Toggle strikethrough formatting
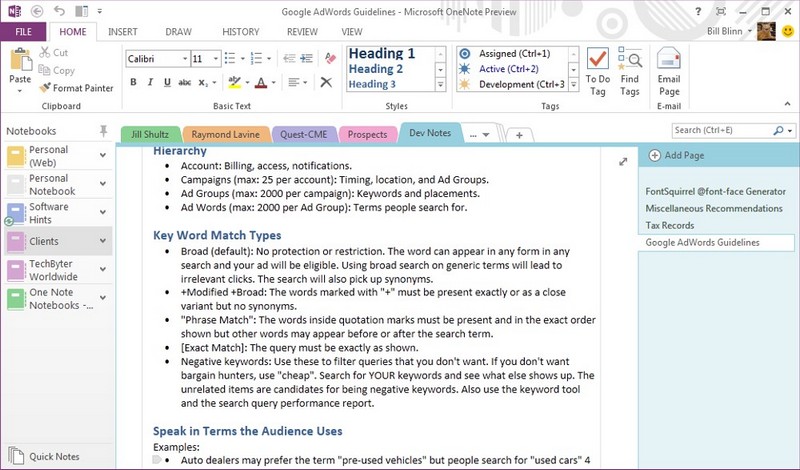Image resolution: width=800 pixels, height=470 pixels. pyautogui.click(x=184, y=82)
